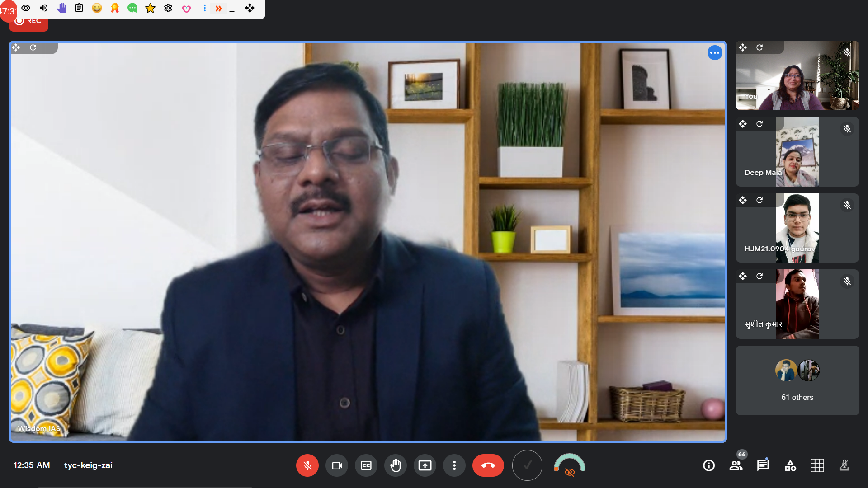868x488 pixels.
Task: Turn off the camera
Action: point(337,465)
